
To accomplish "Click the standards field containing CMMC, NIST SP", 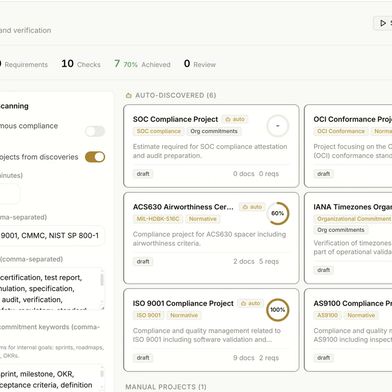I will (x=52, y=236).
